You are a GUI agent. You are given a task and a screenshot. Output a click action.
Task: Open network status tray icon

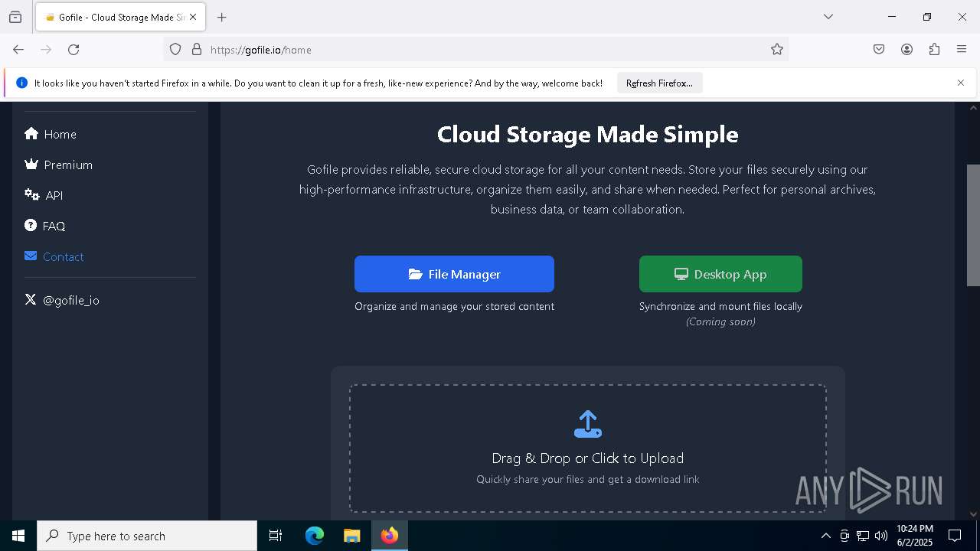pyautogui.click(x=863, y=536)
